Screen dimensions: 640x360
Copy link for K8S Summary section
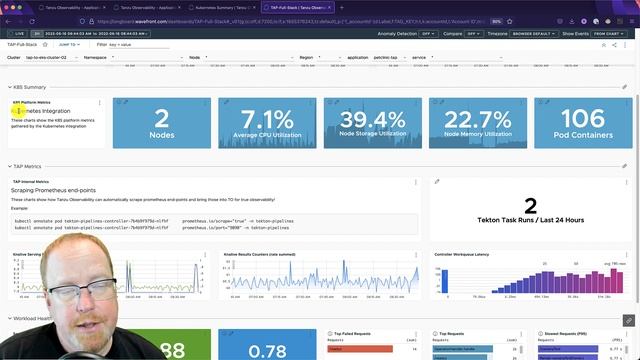624,87
